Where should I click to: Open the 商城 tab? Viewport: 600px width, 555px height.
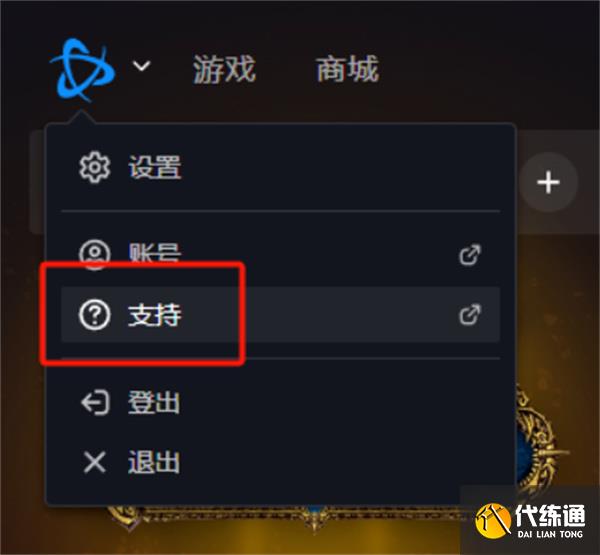(347, 69)
